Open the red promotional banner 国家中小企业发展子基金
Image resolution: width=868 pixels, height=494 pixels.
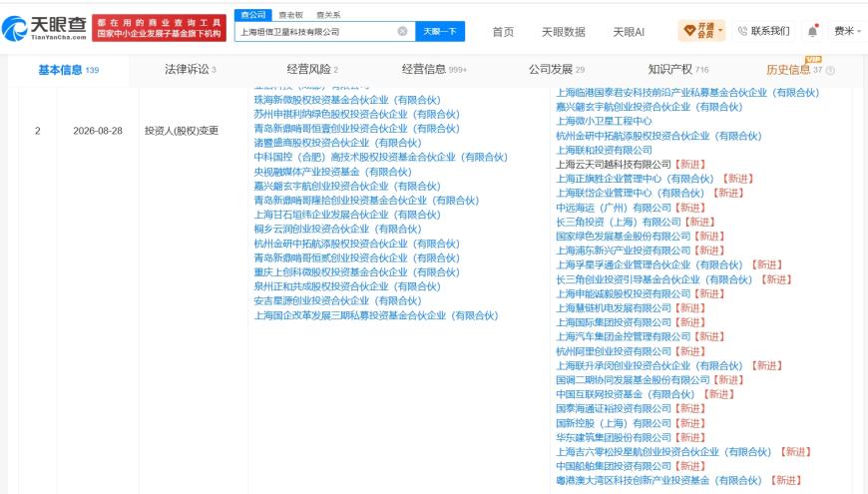(159, 28)
